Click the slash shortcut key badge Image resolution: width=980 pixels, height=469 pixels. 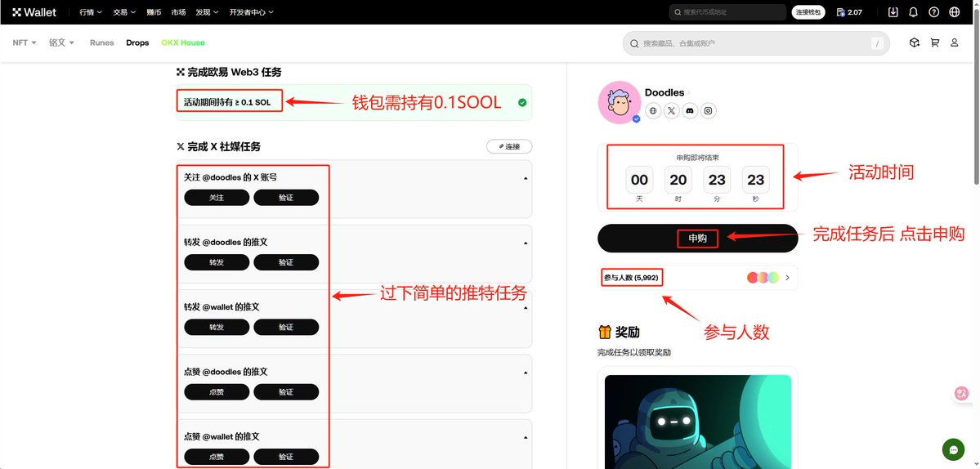point(878,44)
